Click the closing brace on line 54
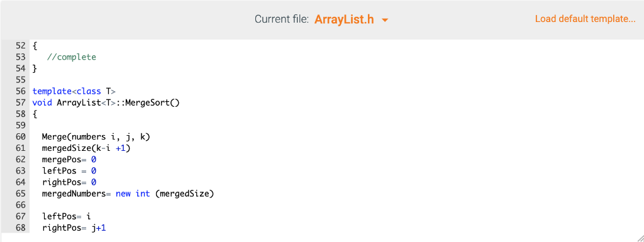The height and width of the screenshot is (242, 644). coord(35,69)
